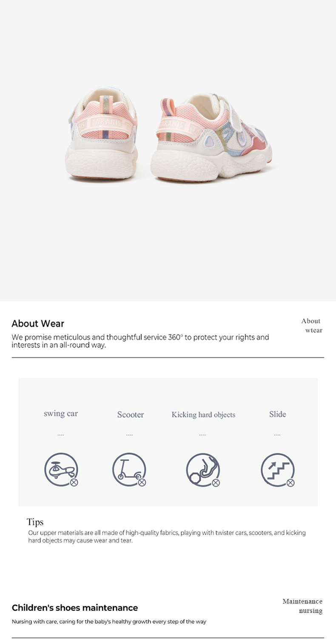
Task: Click the crossed circle on scooter icon
Action: (142, 483)
